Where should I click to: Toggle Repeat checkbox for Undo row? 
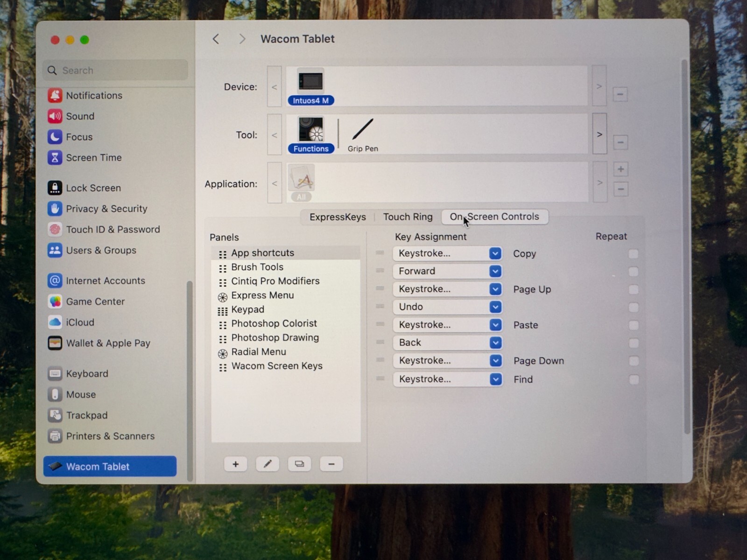634,308
